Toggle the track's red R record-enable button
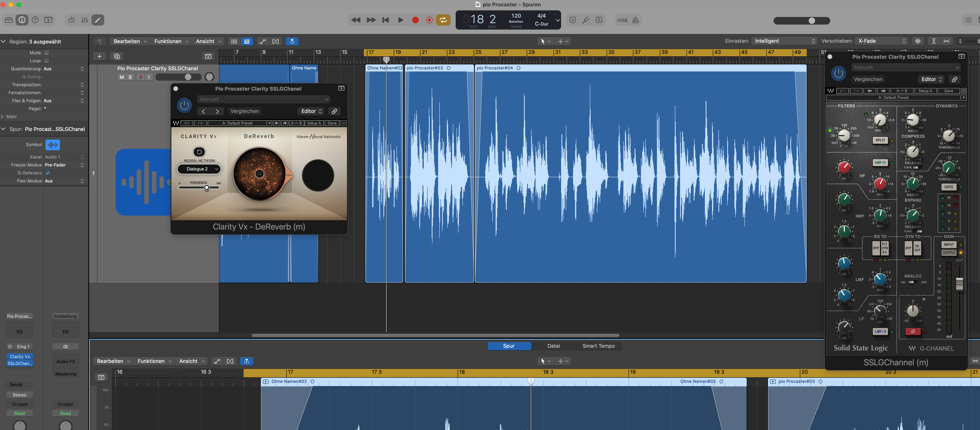Viewport: 980px width, 430px height. tap(141, 77)
